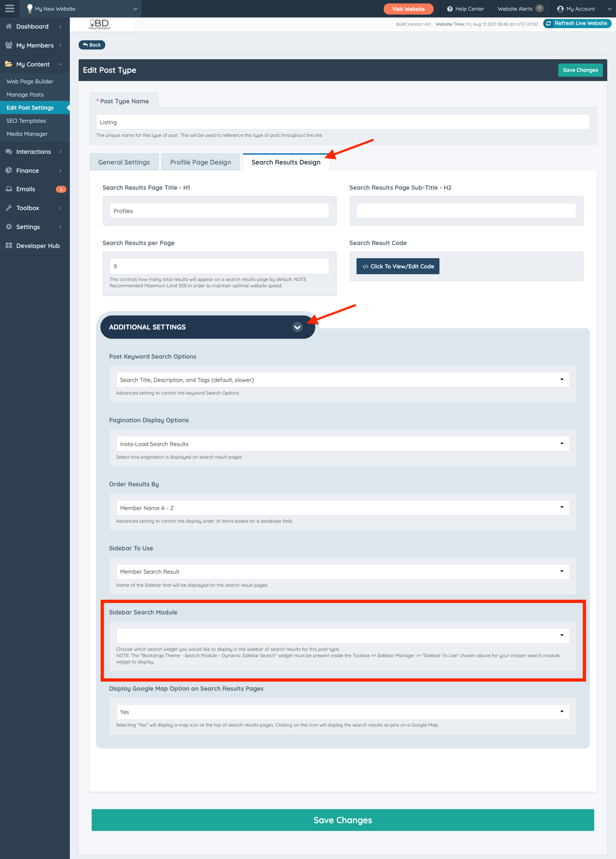Viewport: 616px width, 859px height.
Task: Click the Settings gear icon
Action: pyautogui.click(x=9, y=226)
